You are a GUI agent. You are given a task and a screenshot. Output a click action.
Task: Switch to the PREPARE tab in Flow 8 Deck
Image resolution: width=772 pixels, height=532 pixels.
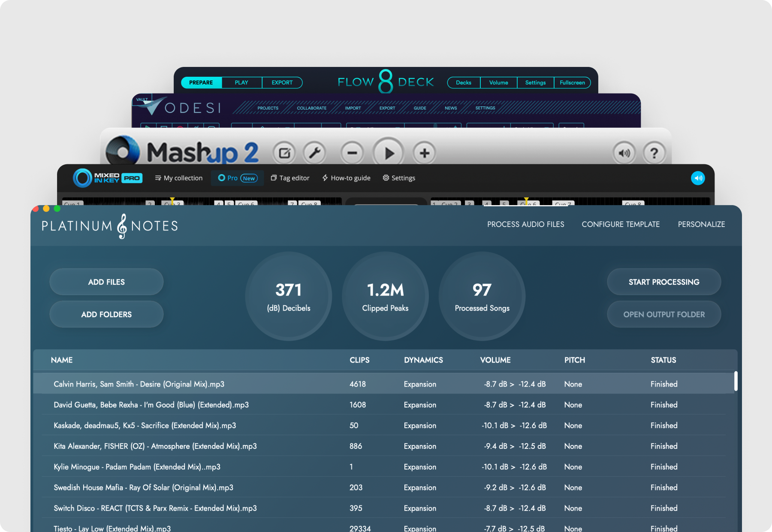201,82
